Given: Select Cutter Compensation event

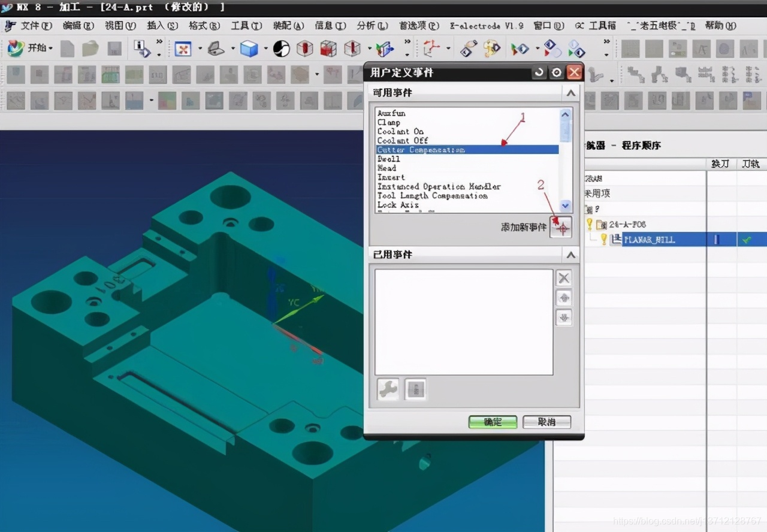Looking at the screenshot, I should (467, 150).
